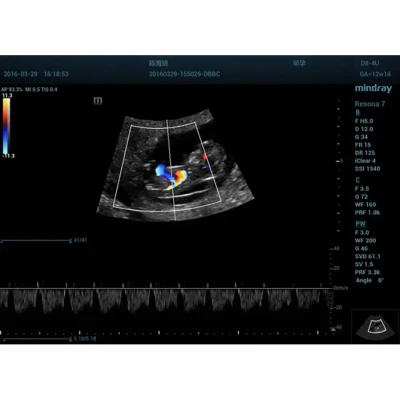Viewport: 400px width, 400px height.
Task: Click the red-blue color flow in the scan
Action: (172, 178)
